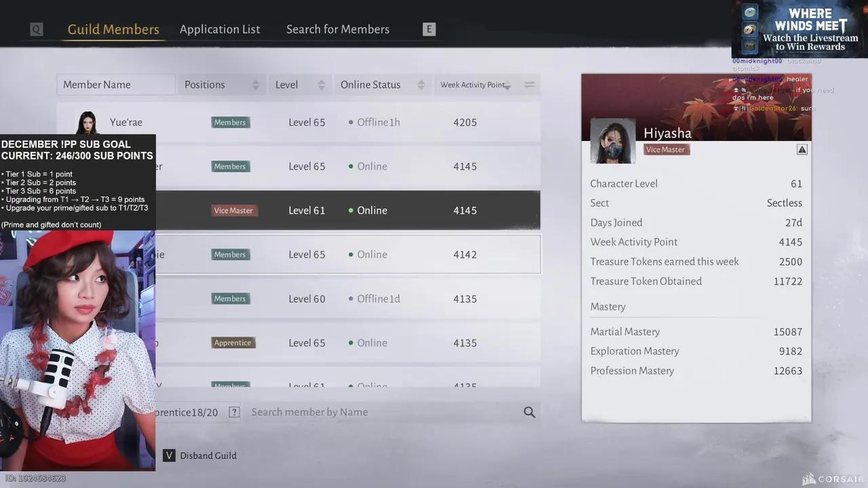Click the Corsair logo
This screenshot has width=868, height=488.
point(832,479)
